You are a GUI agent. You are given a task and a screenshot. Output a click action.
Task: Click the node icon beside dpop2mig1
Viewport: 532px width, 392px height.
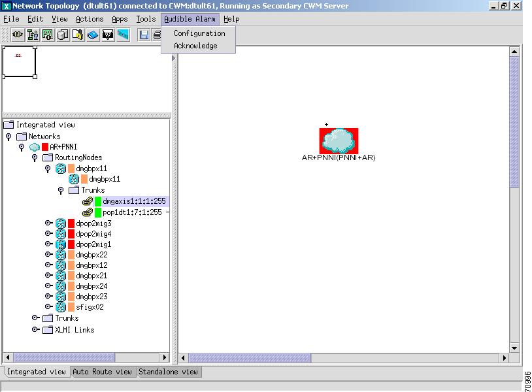(x=61, y=244)
